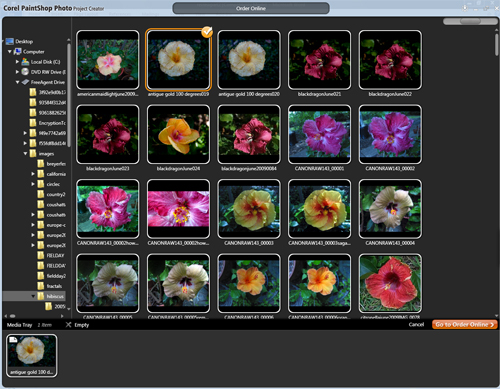Click the Go to Order Online button

point(465,324)
